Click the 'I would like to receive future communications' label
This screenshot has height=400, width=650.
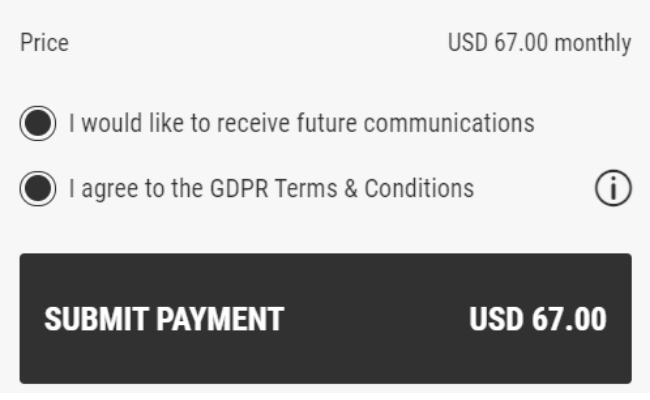301,123
